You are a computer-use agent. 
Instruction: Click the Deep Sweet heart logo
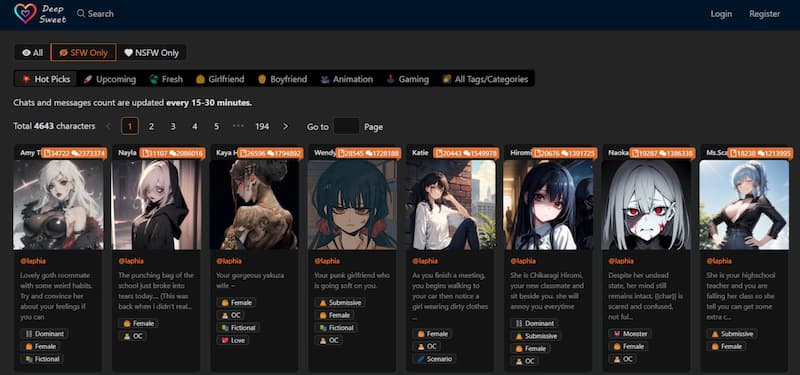(x=25, y=13)
